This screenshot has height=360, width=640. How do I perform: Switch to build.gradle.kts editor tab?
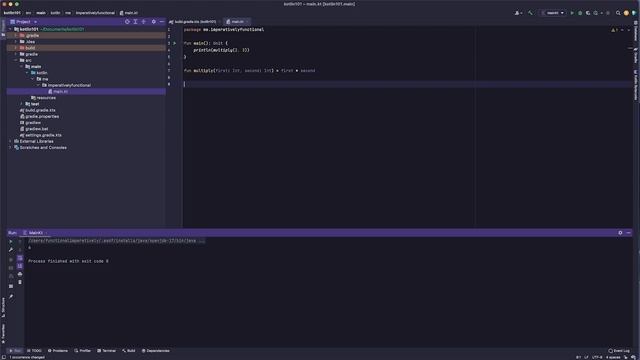193,22
